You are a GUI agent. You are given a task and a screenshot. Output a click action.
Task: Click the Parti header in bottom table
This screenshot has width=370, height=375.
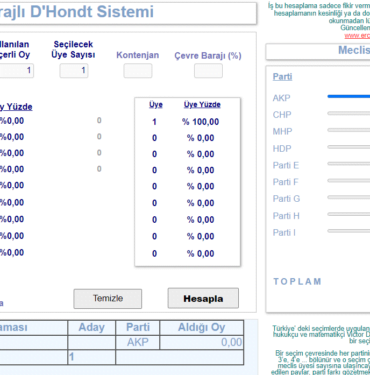click(138, 328)
